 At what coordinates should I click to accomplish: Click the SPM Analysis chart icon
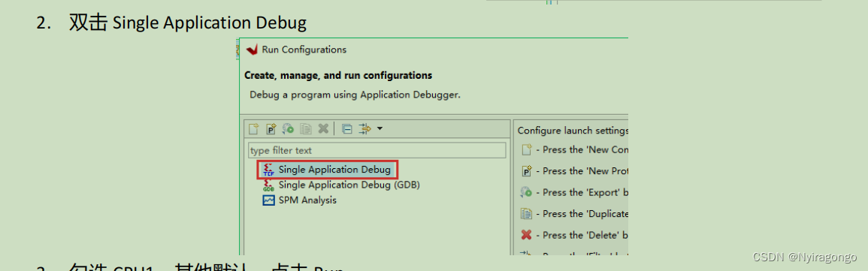(x=268, y=200)
